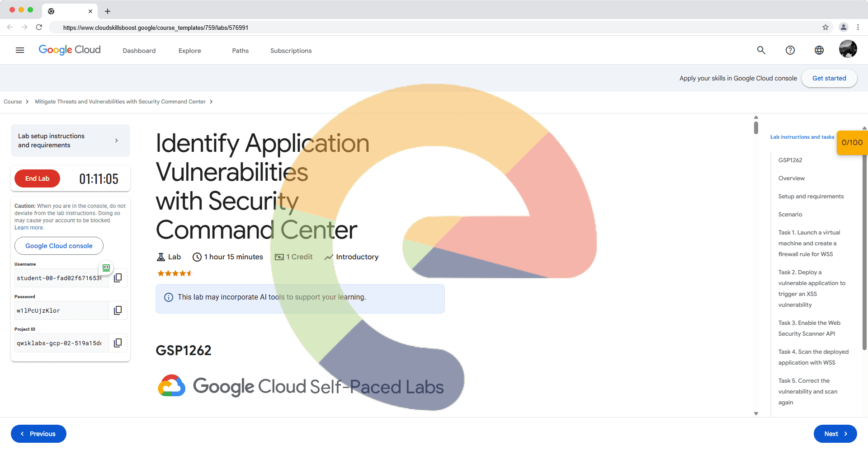Click the scroll down arrow in content area

coord(756,413)
